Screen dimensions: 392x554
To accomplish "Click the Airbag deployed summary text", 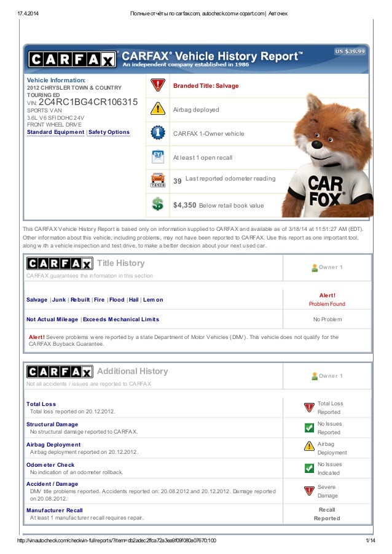I will click(x=196, y=110).
